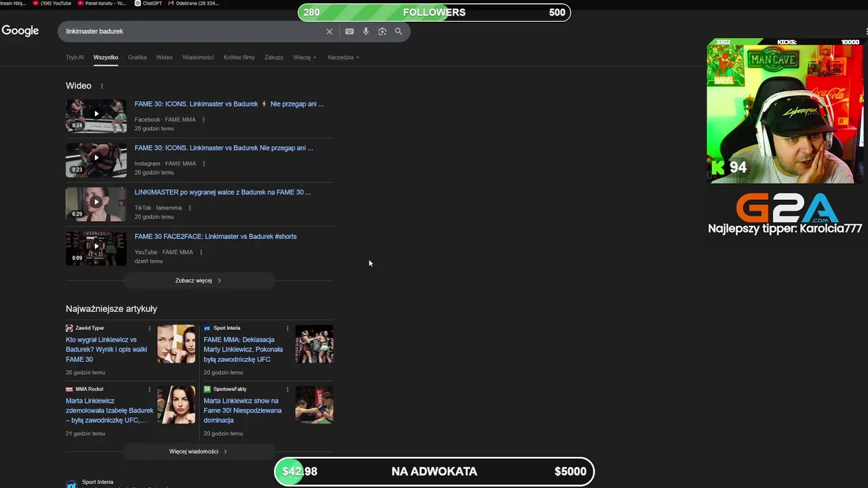
Task: Open the Sport Interia article photo
Action: [x=314, y=344]
